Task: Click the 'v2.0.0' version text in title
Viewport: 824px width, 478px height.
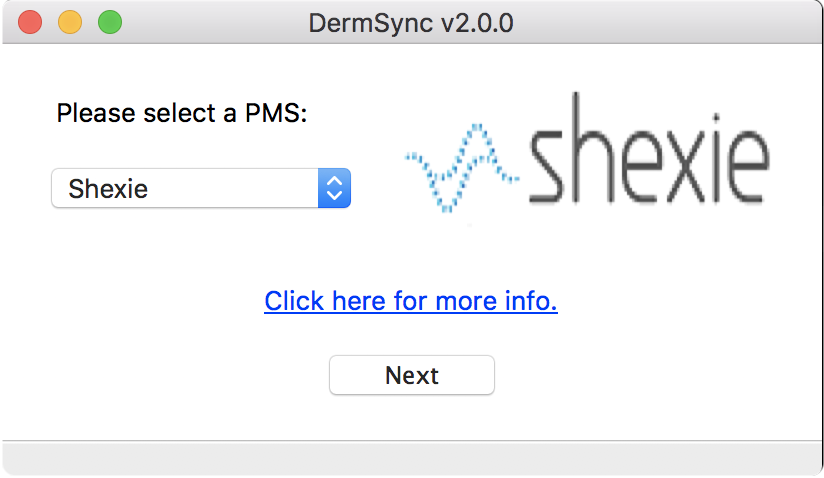Action: (477, 22)
